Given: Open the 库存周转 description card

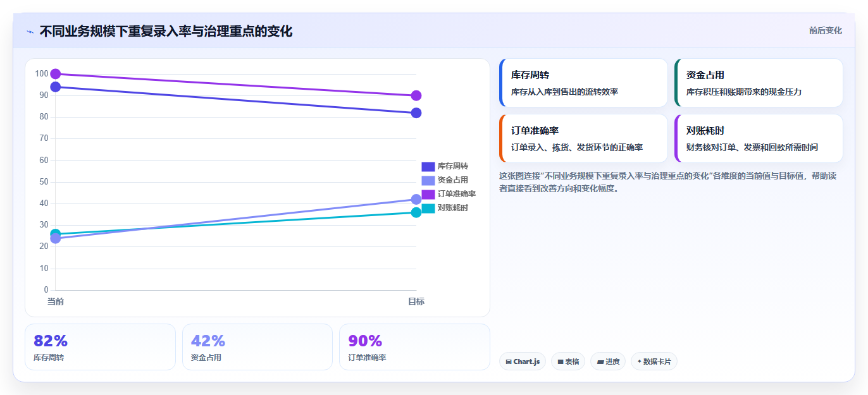Looking at the screenshot, I should [583, 83].
